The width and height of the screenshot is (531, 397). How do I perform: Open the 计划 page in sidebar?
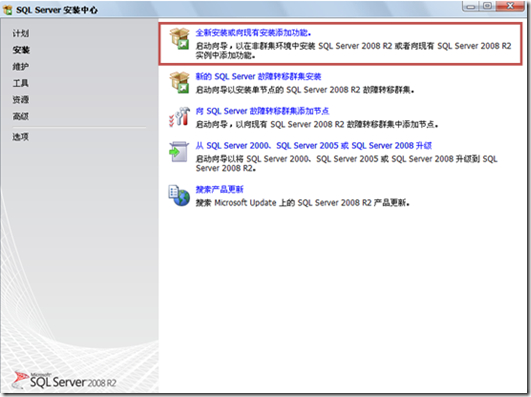coord(21,33)
